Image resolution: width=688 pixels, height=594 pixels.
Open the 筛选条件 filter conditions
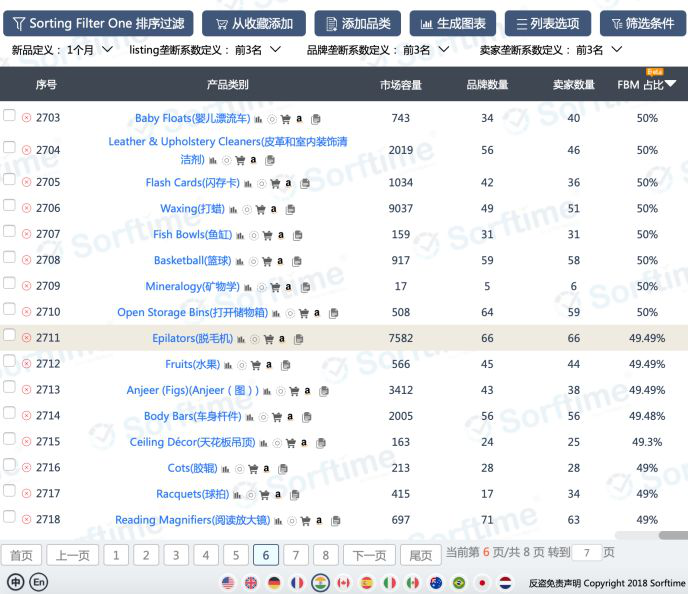643,23
